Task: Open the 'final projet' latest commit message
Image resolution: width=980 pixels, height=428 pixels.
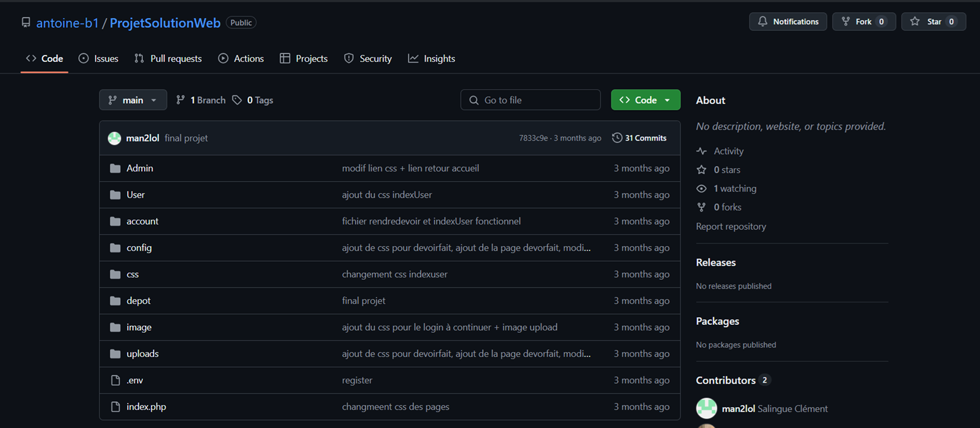Action: 186,138
